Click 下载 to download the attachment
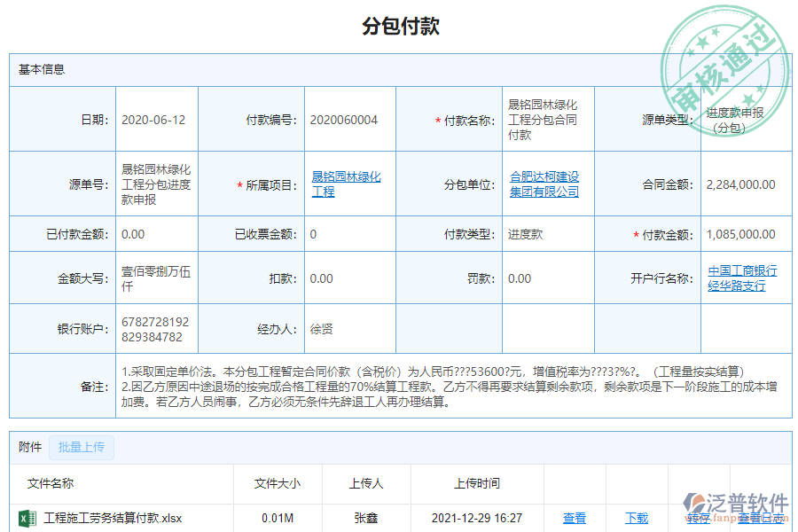Viewport: 798px width, 532px height. (x=638, y=518)
